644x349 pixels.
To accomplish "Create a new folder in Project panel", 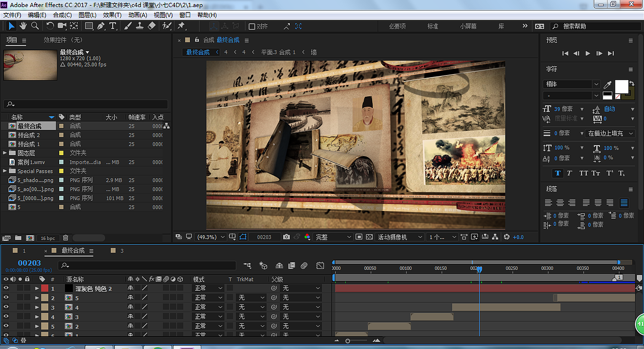I will click(x=18, y=238).
